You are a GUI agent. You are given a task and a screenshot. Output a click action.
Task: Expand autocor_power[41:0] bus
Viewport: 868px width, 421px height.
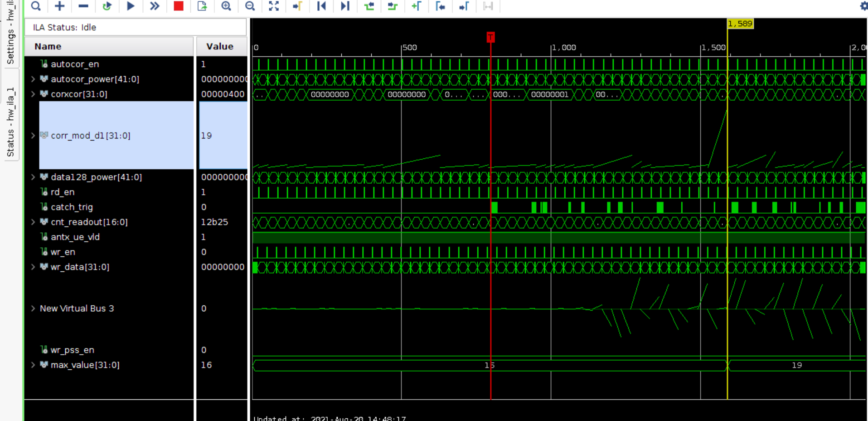(x=33, y=79)
